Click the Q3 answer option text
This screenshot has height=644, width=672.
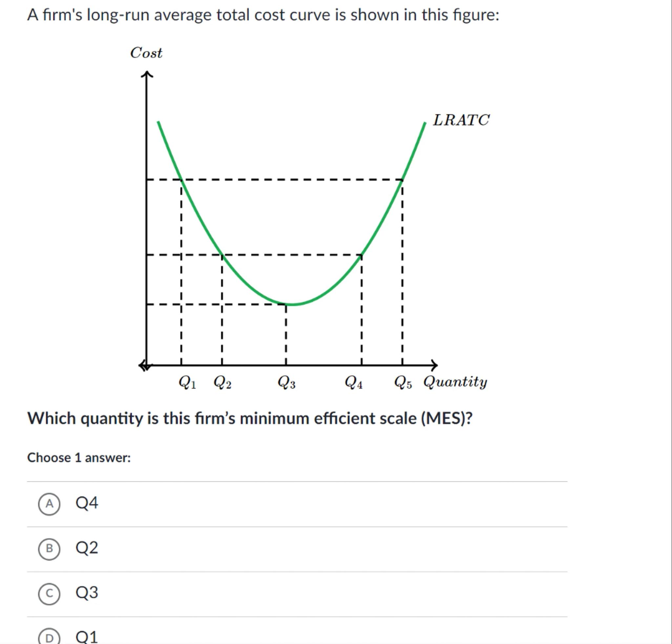point(87,593)
